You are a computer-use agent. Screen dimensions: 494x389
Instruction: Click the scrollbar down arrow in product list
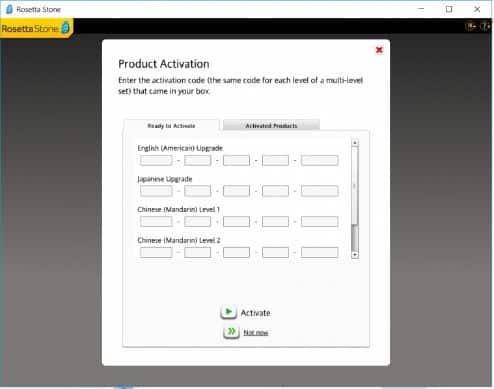click(x=355, y=255)
